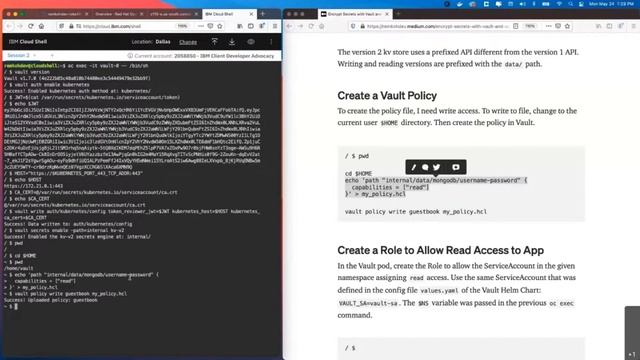The height and width of the screenshot is (360, 640).
Task: Go back in the Cloud Shell browser window
Action: click(x=9, y=26)
